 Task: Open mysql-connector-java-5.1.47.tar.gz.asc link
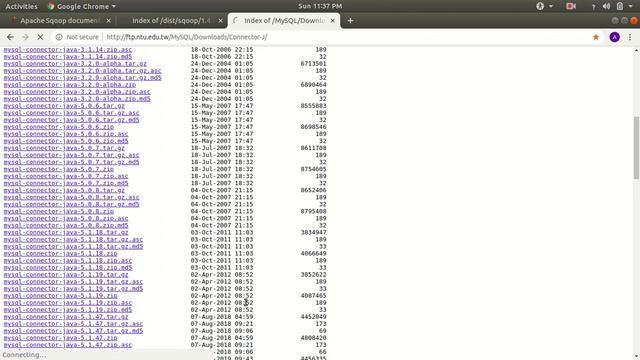[x=73, y=324]
